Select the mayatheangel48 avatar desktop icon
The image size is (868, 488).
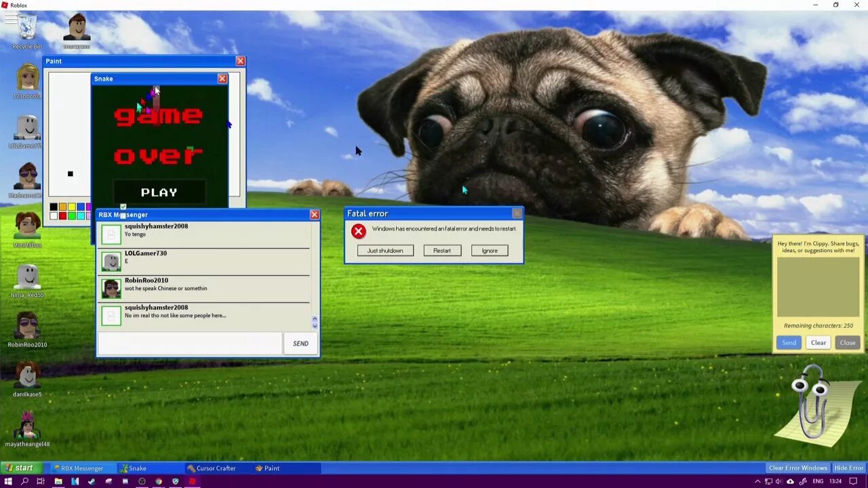27,428
